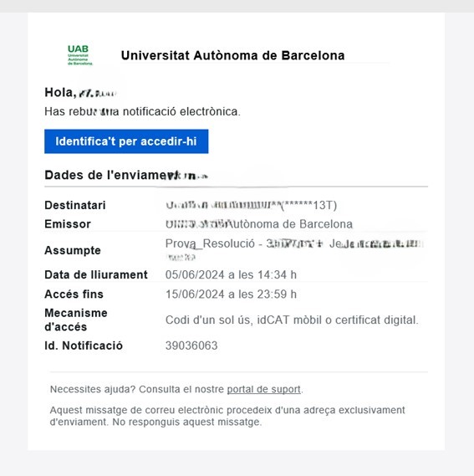Click the Universitat Autònoma de Barcelona heading
Screen dimensions: 474x476
[x=232, y=55]
